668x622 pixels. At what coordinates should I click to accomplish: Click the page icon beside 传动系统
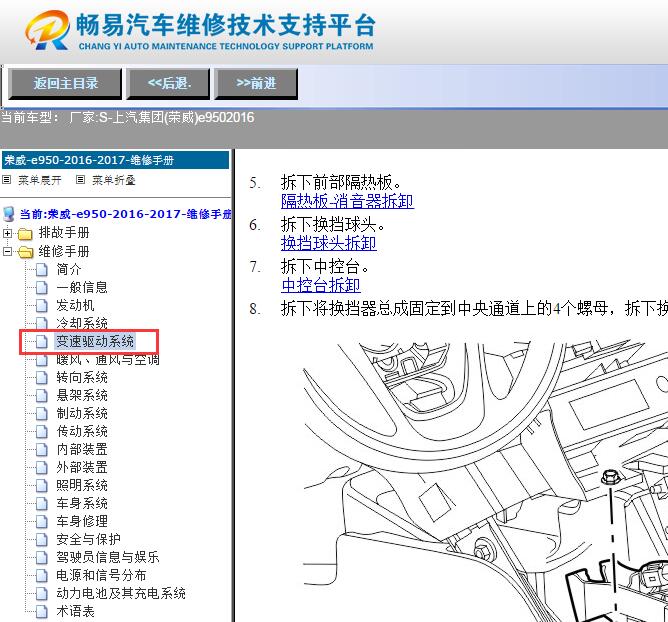(41, 432)
